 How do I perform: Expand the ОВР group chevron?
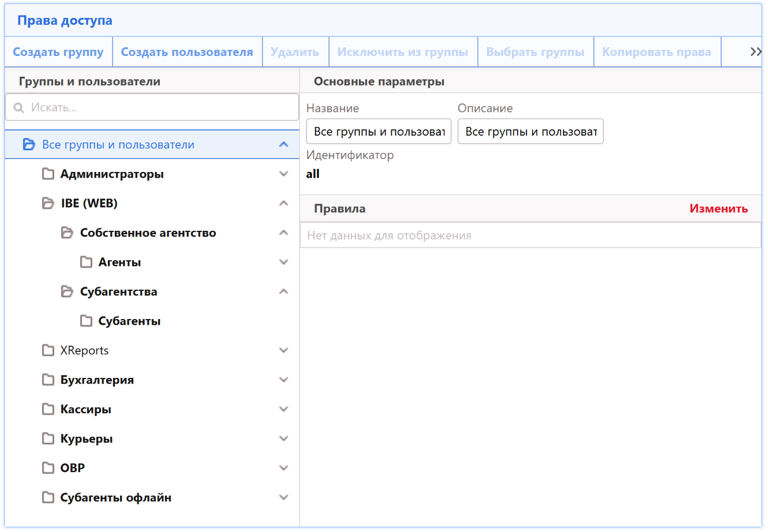click(283, 468)
